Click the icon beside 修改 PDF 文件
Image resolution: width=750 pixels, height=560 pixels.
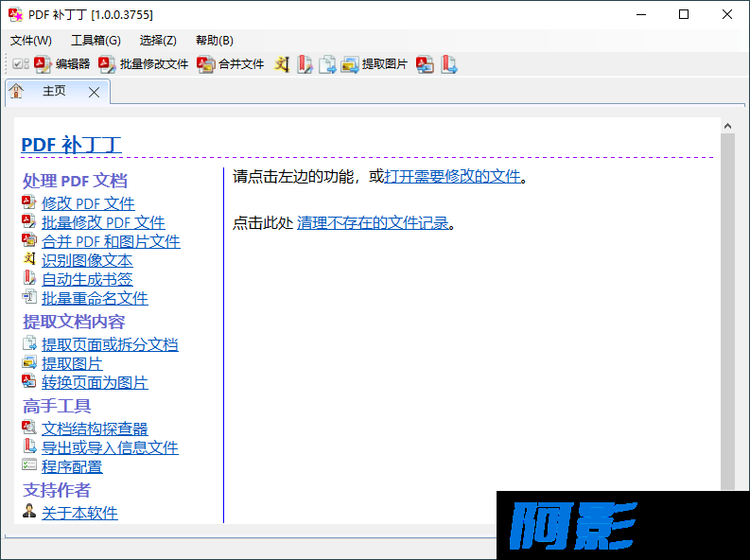point(28,202)
